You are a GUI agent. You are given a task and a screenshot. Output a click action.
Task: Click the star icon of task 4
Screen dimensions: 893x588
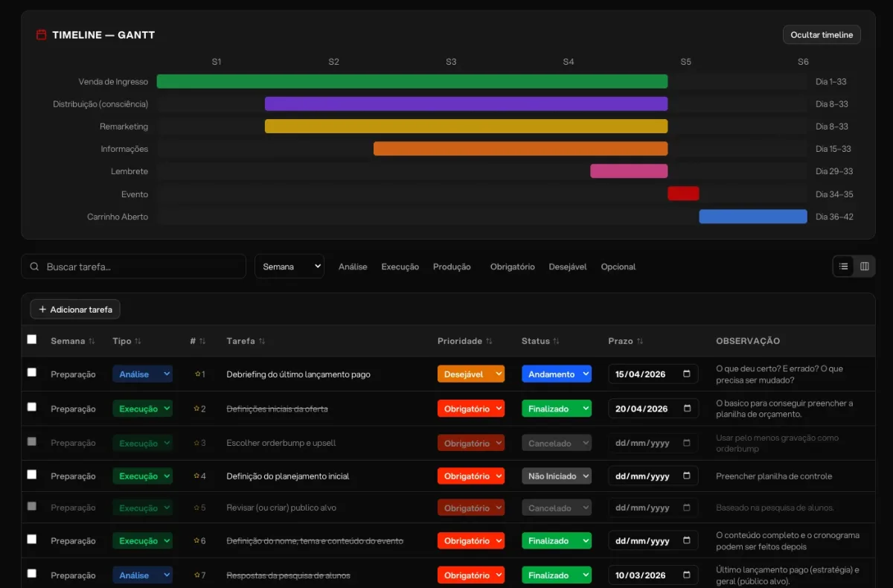coord(197,476)
